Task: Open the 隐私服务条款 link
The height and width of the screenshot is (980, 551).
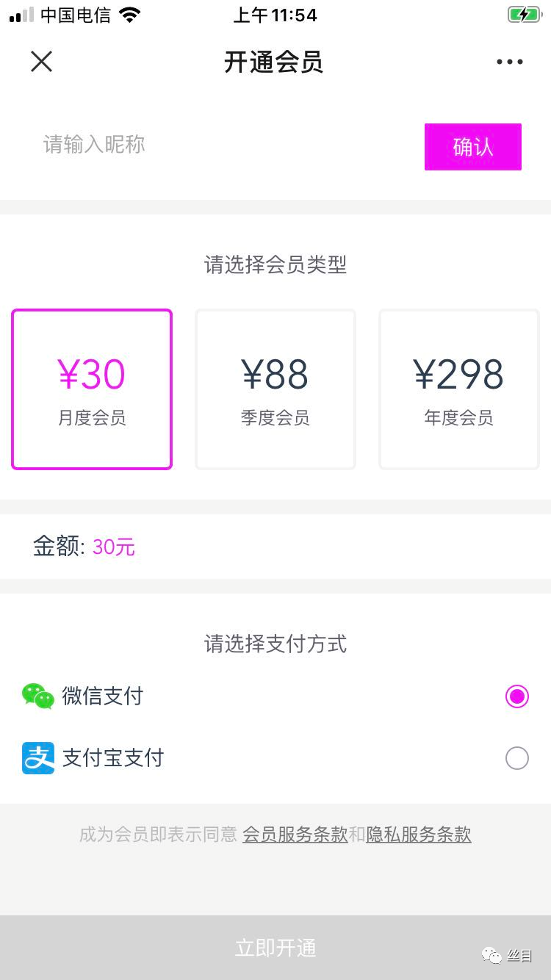Action: (x=419, y=835)
